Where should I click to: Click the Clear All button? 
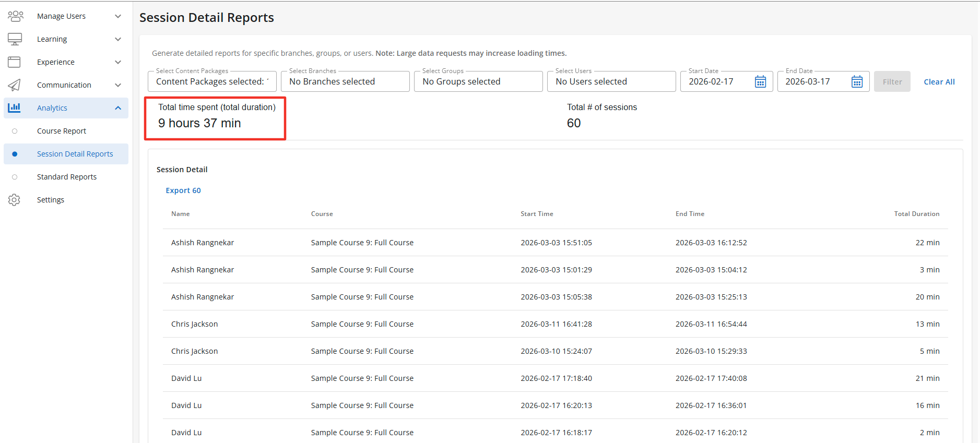click(x=939, y=82)
